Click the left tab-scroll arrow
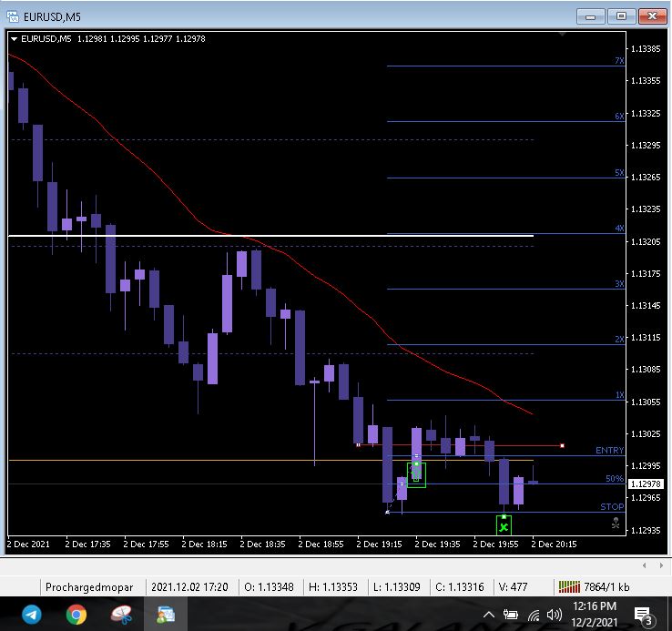The width and height of the screenshot is (672, 631). [x=644, y=565]
